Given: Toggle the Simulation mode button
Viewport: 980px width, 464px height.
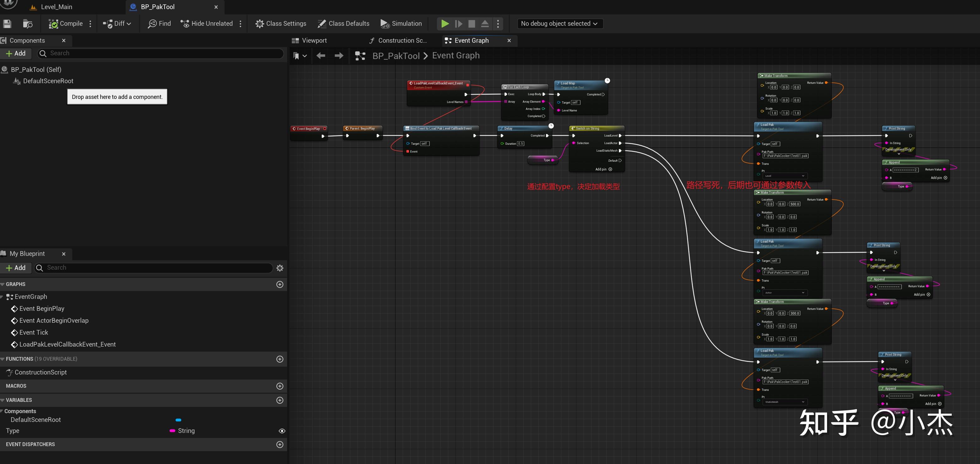Looking at the screenshot, I should [x=401, y=24].
